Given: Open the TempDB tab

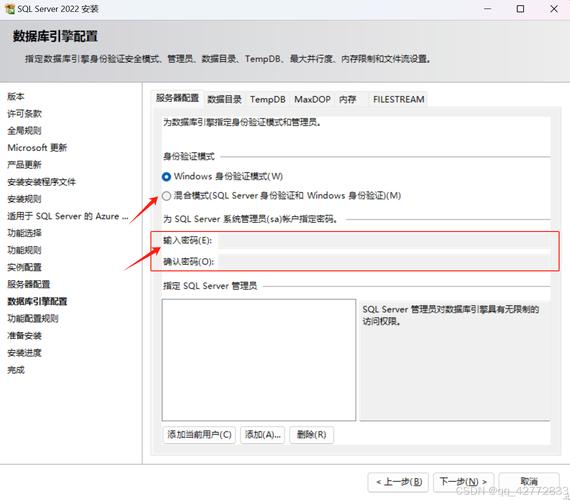Looking at the screenshot, I should click(268, 99).
